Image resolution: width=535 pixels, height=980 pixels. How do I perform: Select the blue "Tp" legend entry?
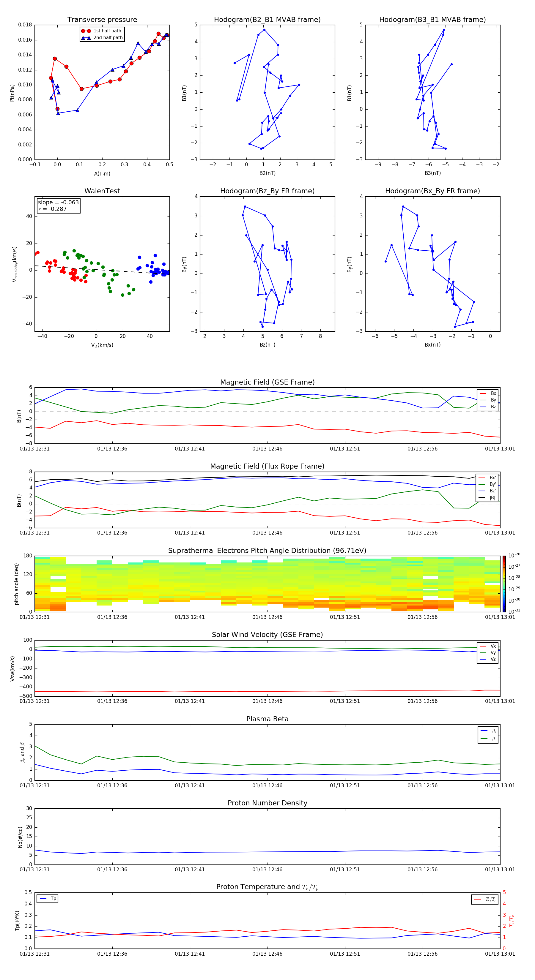pos(48,899)
